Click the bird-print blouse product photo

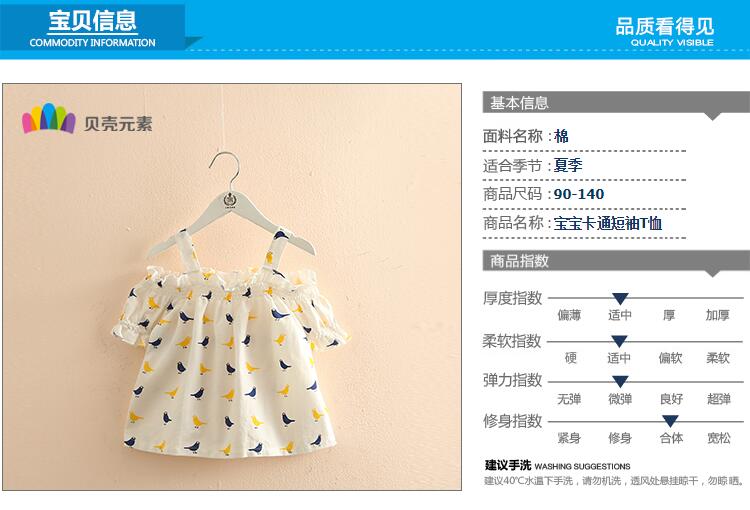232,287
